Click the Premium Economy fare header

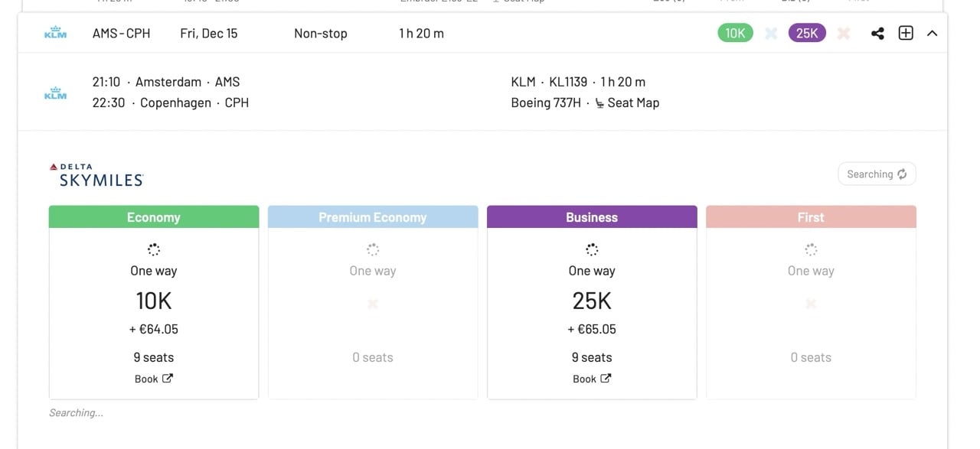coord(373,217)
